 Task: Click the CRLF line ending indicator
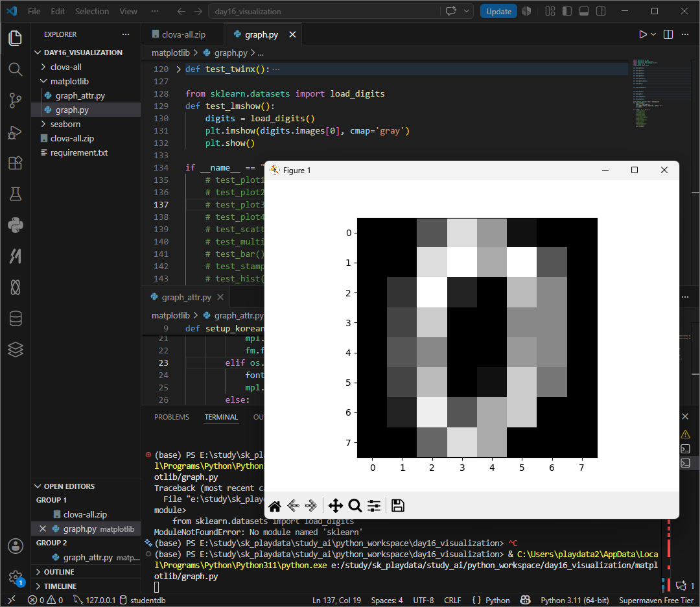coord(452,600)
